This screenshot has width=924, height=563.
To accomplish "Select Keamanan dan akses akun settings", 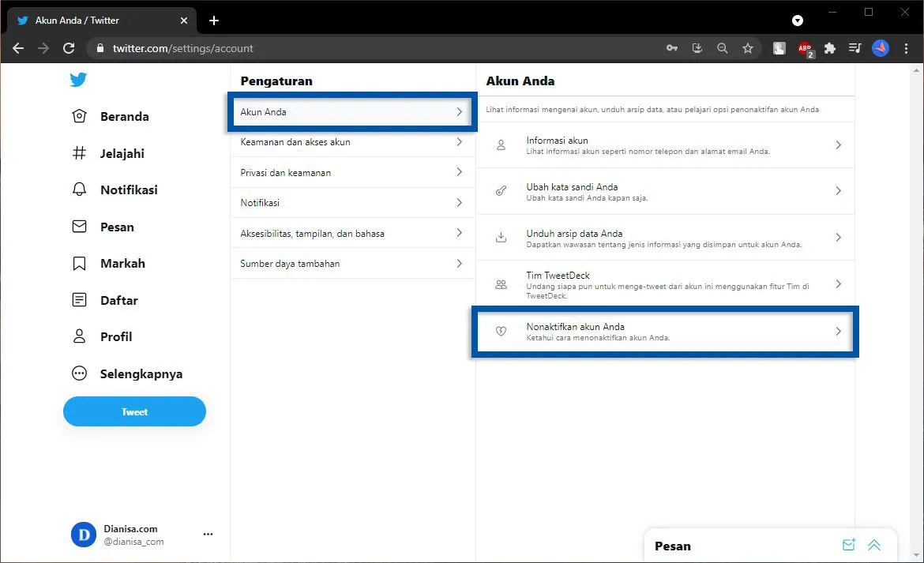I will [x=351, y=142].
